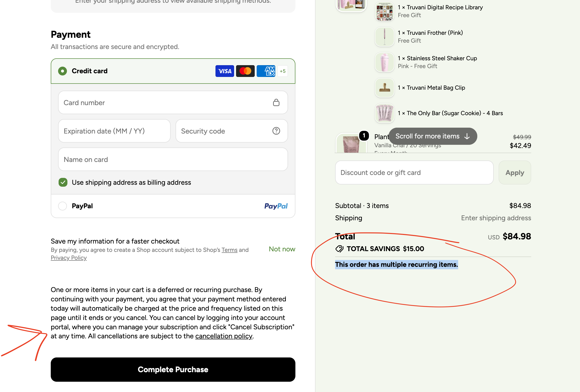Viewport: 580px width, 392px height.
Task: Click 'The Only Bar (Sugar Cookie) - 4 Bars' text
Action: 455,113
